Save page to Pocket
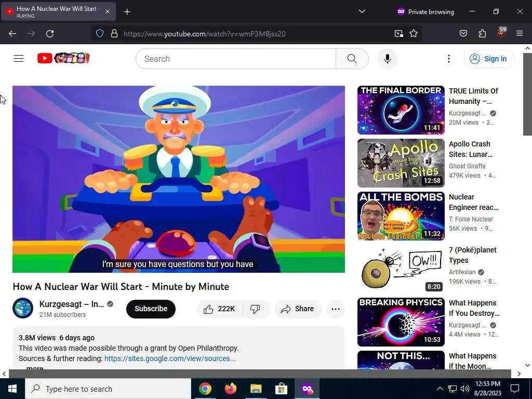 (x=463, y=34)
